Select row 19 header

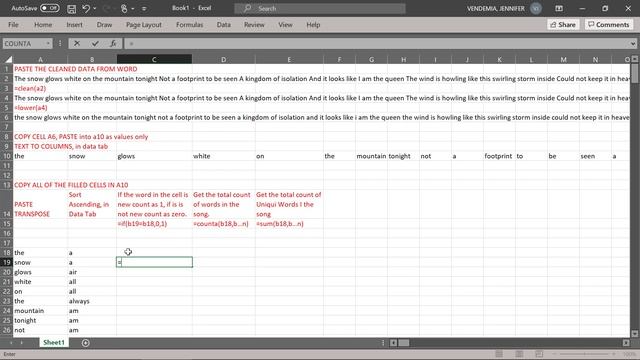click(x=7, y=262)
